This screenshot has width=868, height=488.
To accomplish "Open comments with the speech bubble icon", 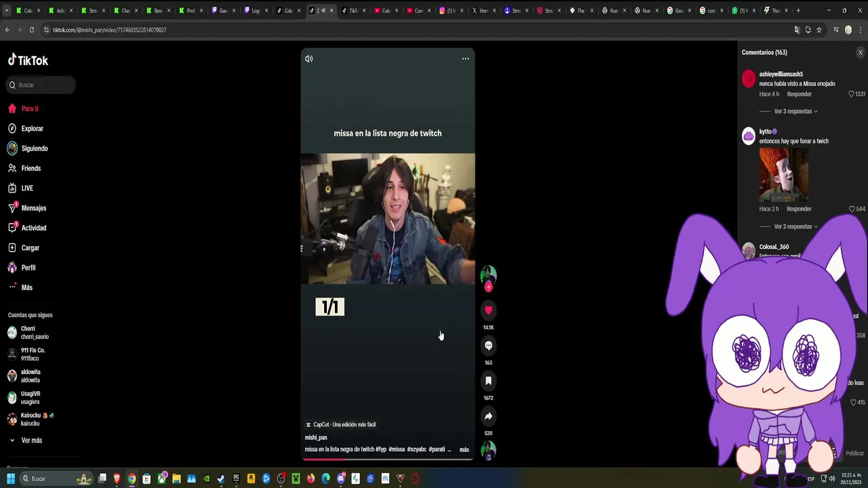I will (x=488, y=346).
